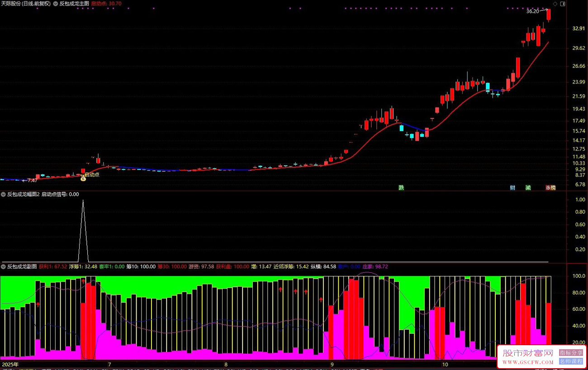Click the 反包成龙幅图2 indicator name
The height and width of the screenshot is (370, 588).
23,194
